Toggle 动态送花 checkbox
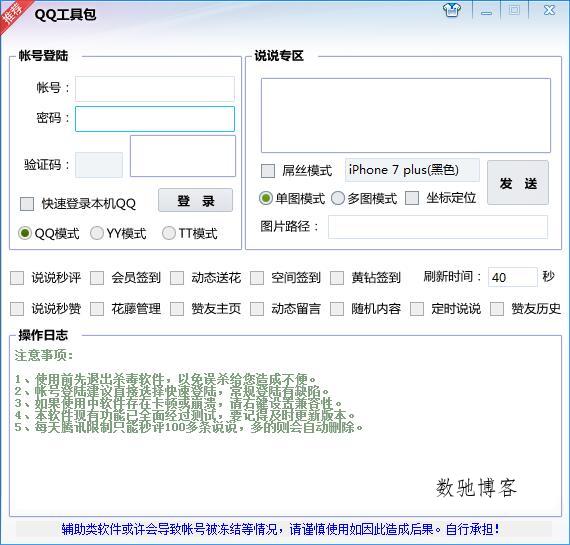The height and width of the screenshot is (545, 570). pos(177,278)
